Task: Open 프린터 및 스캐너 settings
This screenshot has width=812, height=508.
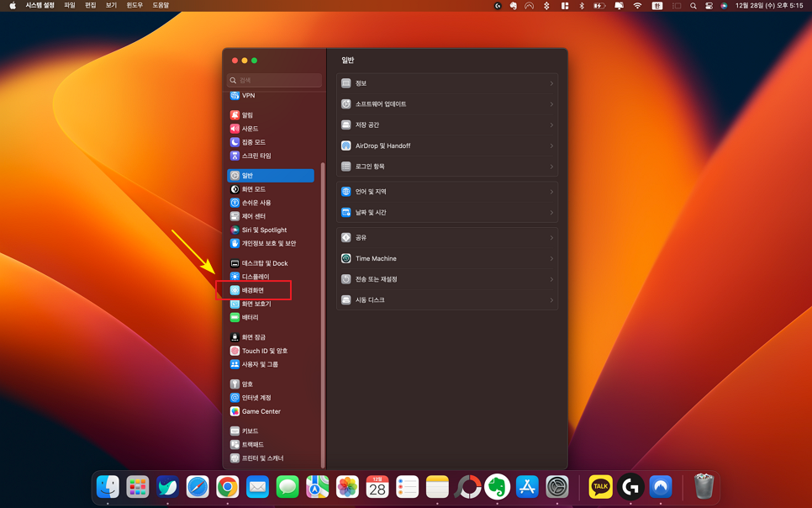Action: click(271, 458)
